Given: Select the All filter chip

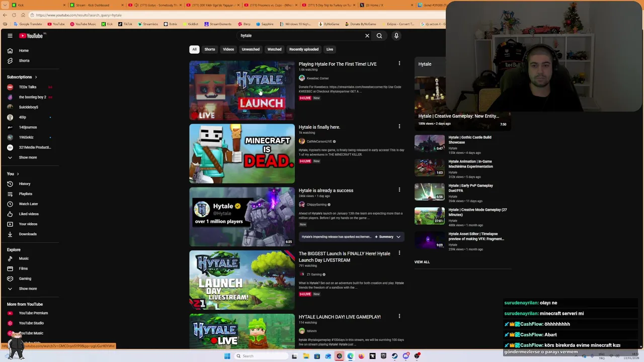Looking at the screenshot, I should point(194,49).
